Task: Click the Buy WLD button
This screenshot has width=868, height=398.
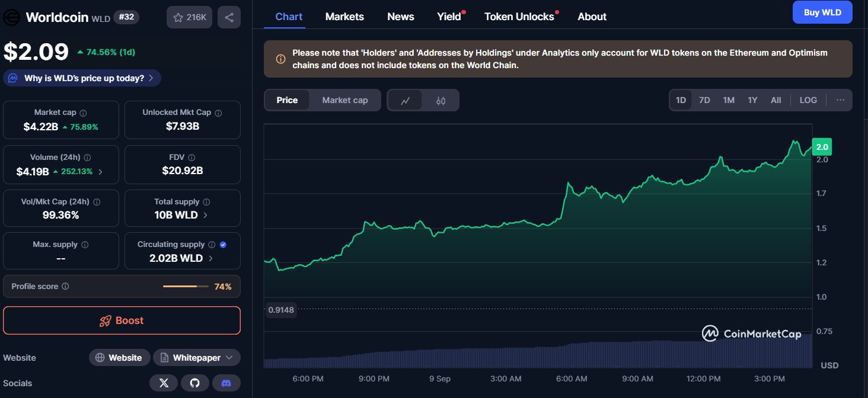Action: (822, 12)
